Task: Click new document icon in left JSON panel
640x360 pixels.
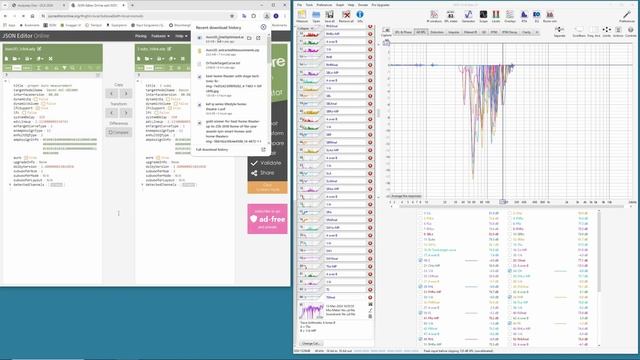Action: coord(7,59)
